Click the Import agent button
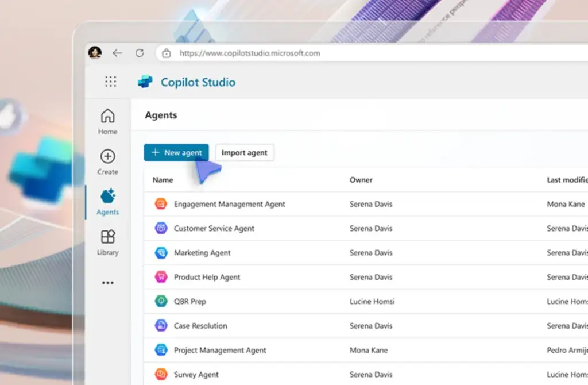This screenshot has height=385, width=588. click(245, 152)
